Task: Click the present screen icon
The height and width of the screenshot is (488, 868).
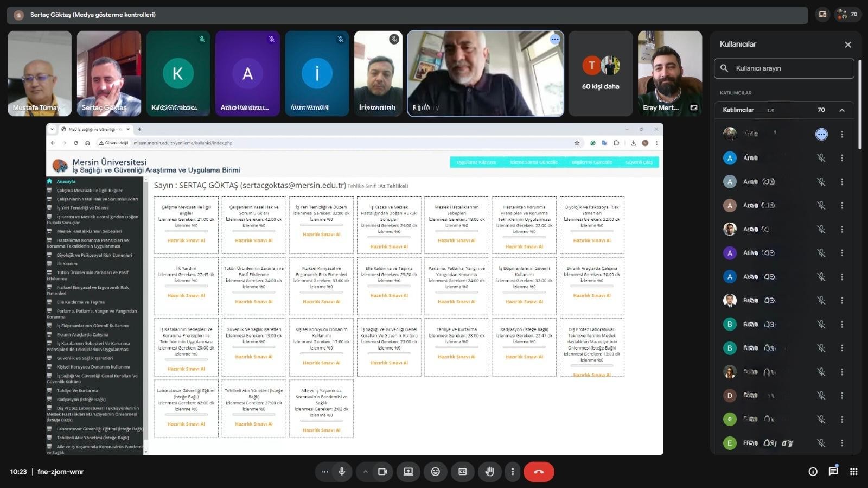Action: click(x=408, y=472)
